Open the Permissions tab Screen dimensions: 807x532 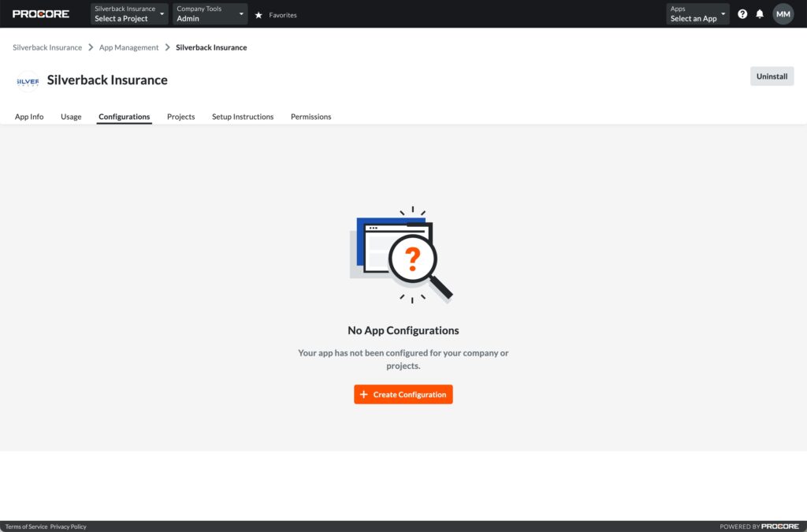coord(311,117)
